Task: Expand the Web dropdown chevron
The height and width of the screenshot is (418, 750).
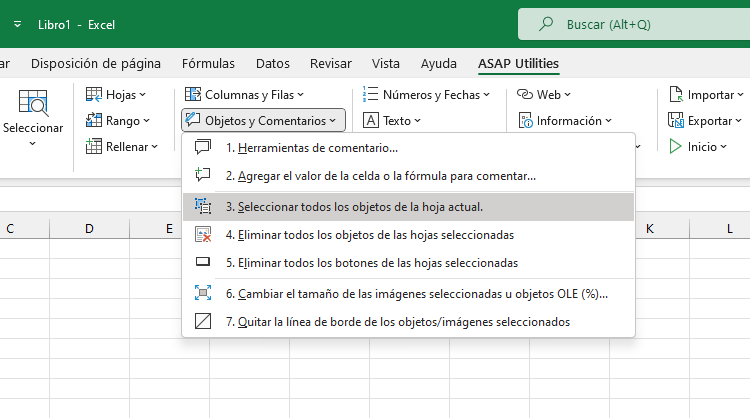Action: pos(567,95)
